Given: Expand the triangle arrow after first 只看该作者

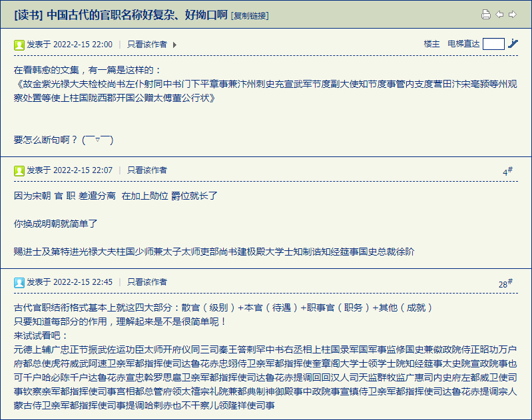Looking at the screenshot, I should point(174,45).
